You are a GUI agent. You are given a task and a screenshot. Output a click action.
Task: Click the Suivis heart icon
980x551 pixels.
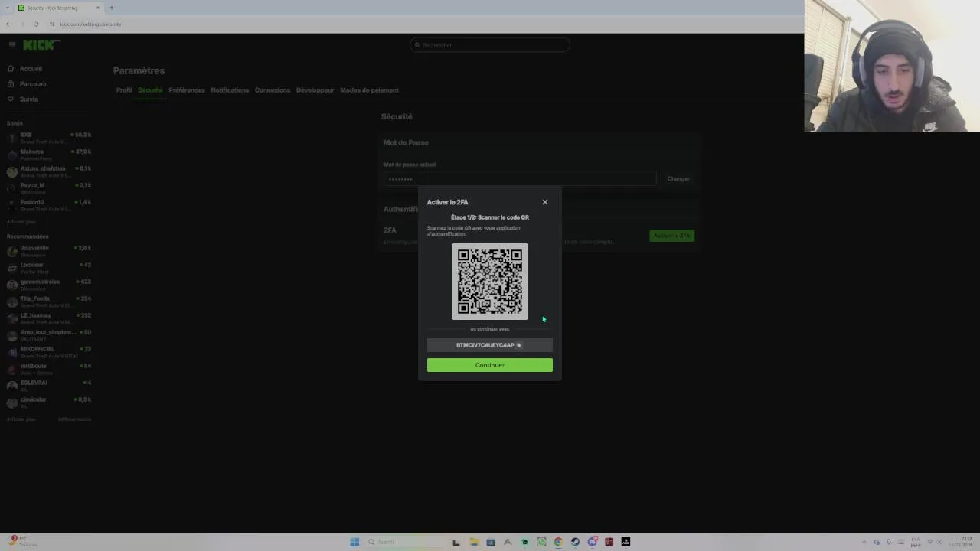tap(11, 99)
